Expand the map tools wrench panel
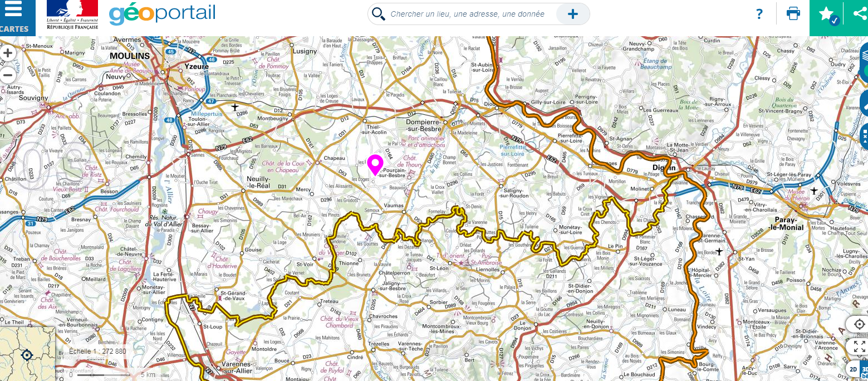Screen dimensions: 868x381 864,103
